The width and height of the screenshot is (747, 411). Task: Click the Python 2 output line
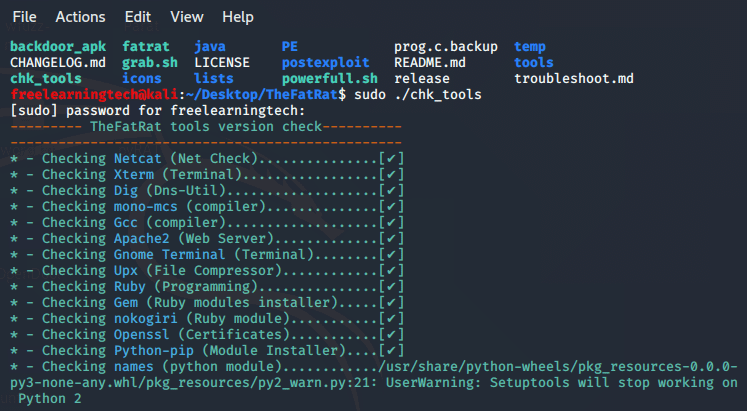click(x=50, y=399)
